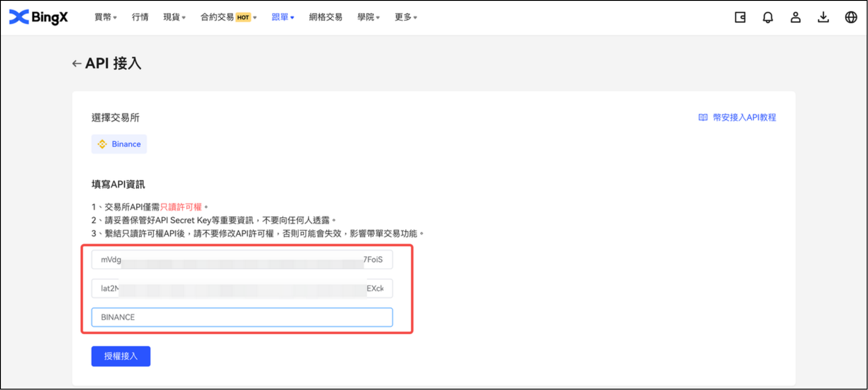Expand the 跟單 dropdown menu
868x390 pixels.
tap(283, 17)
